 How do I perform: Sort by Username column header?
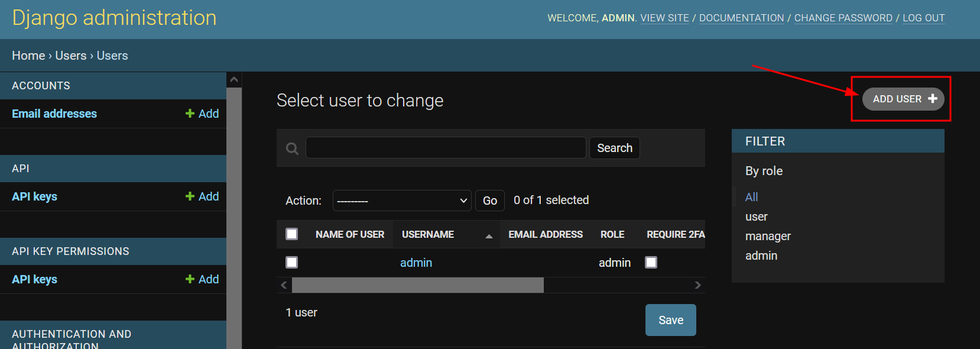(x=428, y=234)
